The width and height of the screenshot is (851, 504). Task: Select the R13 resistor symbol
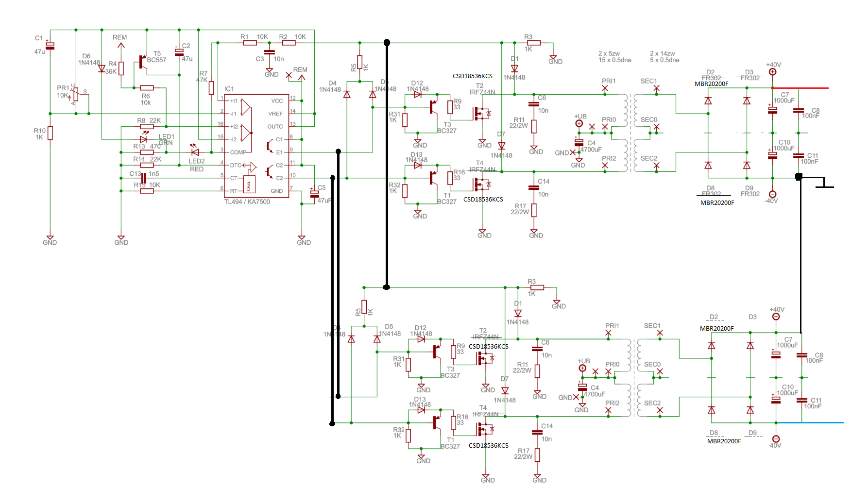[147, 152]
